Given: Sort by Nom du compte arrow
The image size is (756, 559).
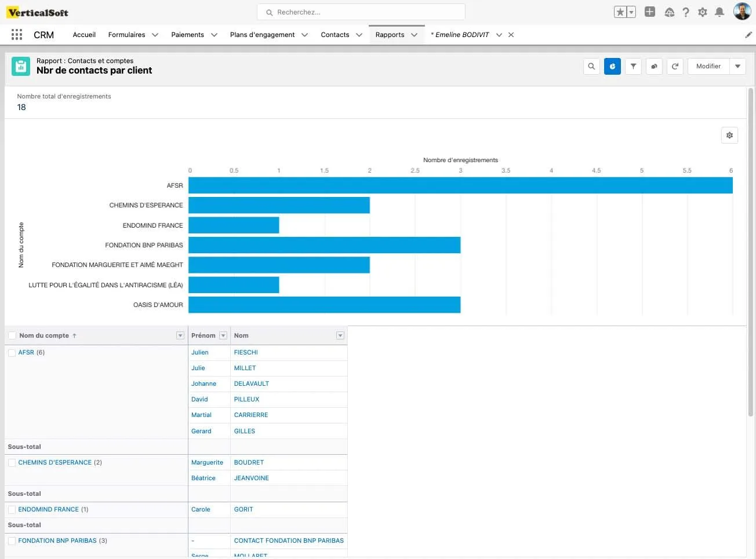Looking at the screenshot, I should 74,335.
